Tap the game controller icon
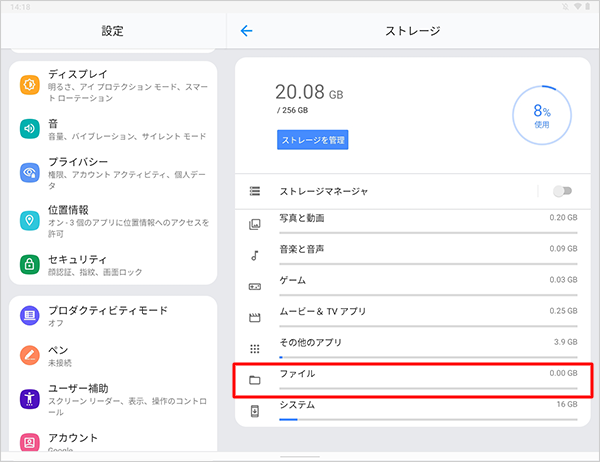600x462 pixels. [x=255, y=286]
